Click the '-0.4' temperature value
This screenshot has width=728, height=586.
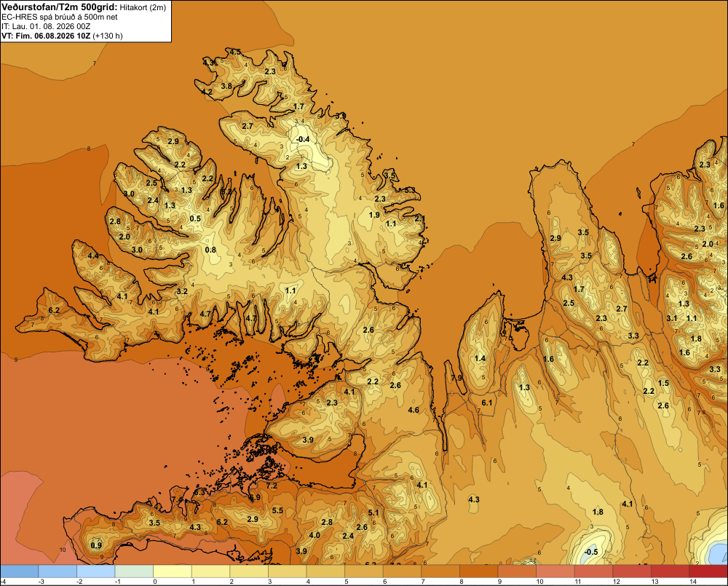[x=303, y=139]
